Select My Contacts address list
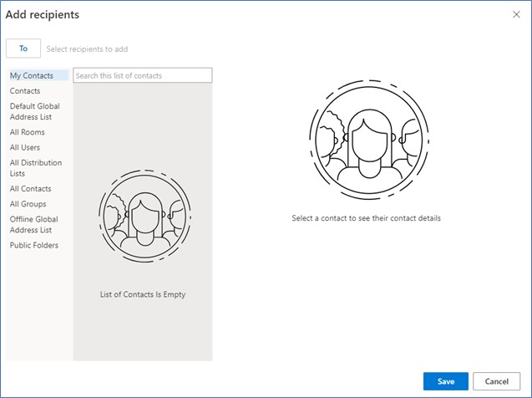 click(x=32, y=76)
